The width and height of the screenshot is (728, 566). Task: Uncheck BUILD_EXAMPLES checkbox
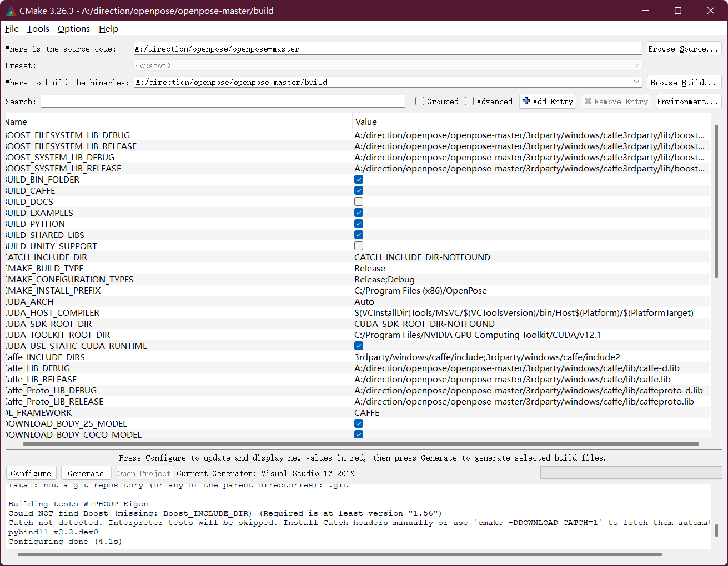click(x=359, y=213)
